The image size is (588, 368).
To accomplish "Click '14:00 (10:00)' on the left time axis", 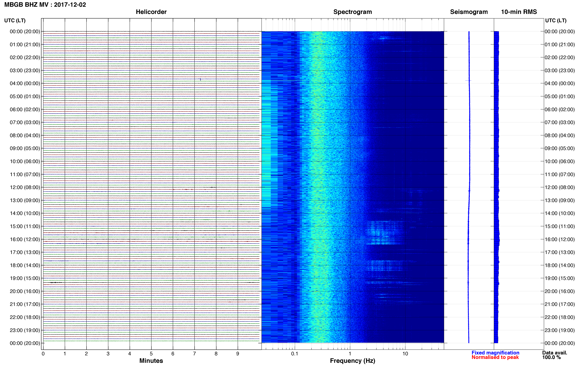I will [25, 213].
